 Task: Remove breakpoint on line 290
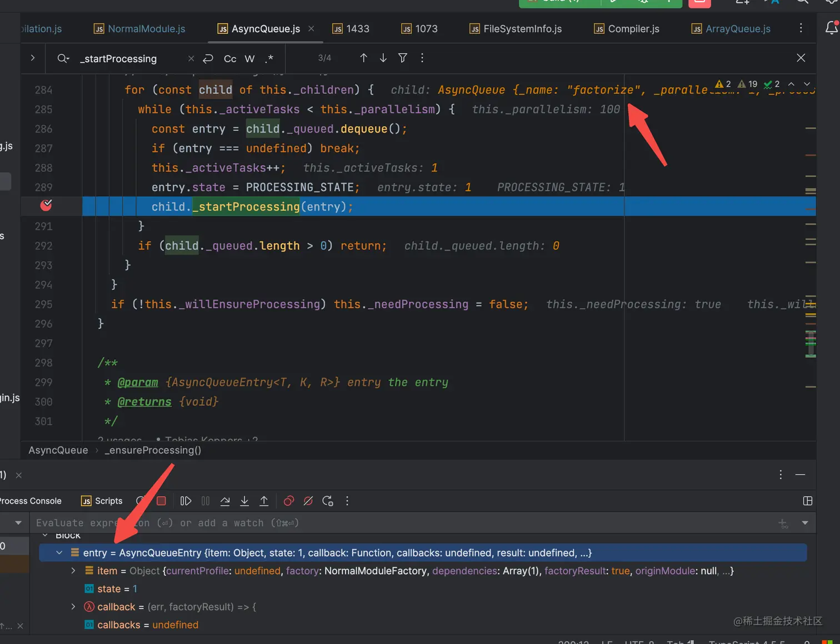[x=46, y=205]
